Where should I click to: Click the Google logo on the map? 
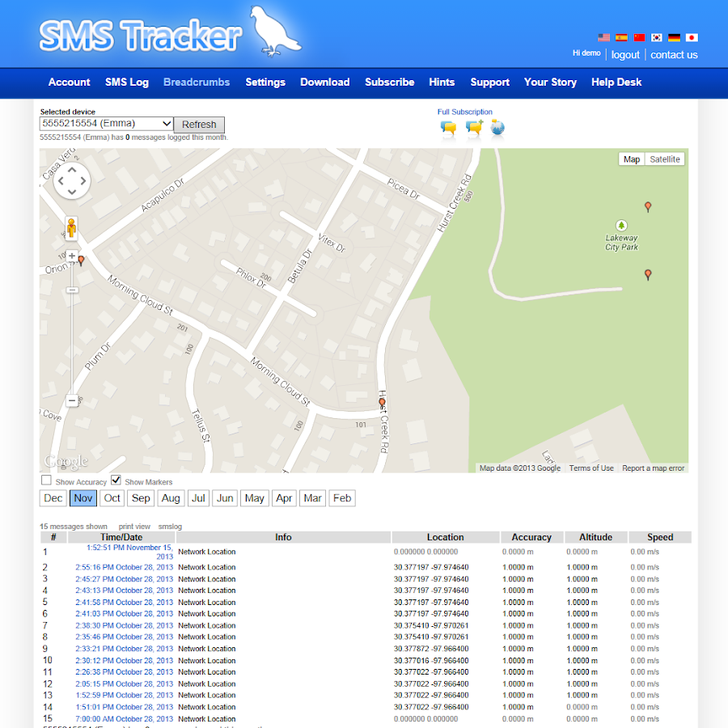click(66, 461)
